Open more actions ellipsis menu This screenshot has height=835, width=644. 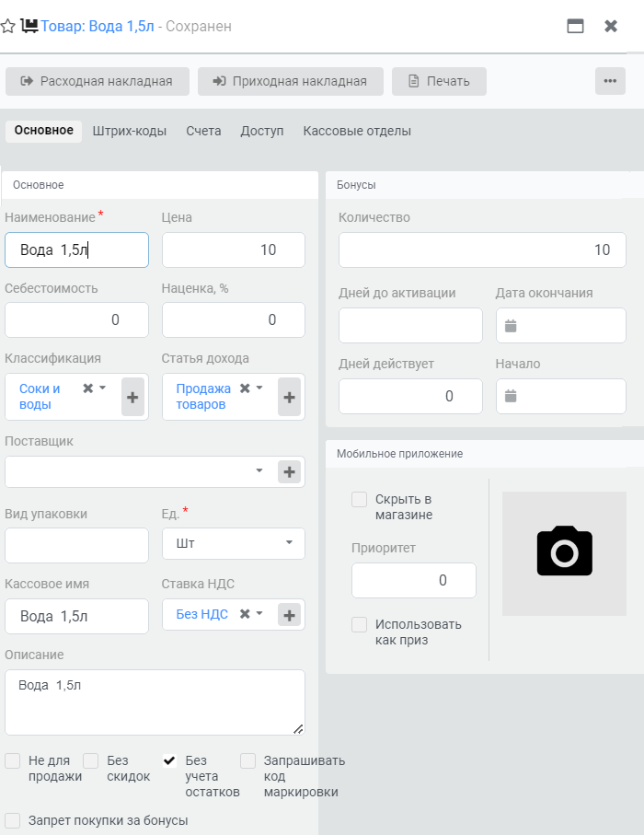(x=610, y=81)
